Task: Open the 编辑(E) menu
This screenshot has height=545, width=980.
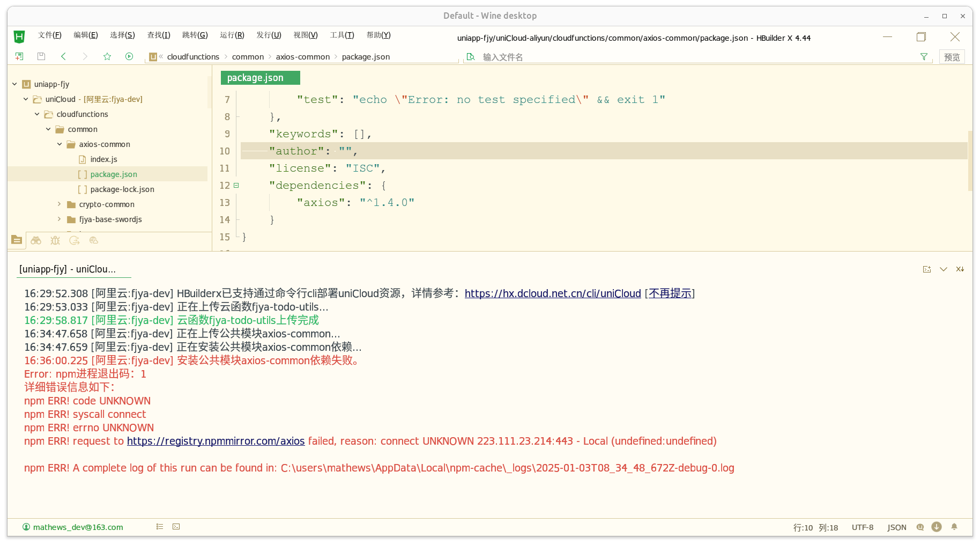Action: point(86,35)
